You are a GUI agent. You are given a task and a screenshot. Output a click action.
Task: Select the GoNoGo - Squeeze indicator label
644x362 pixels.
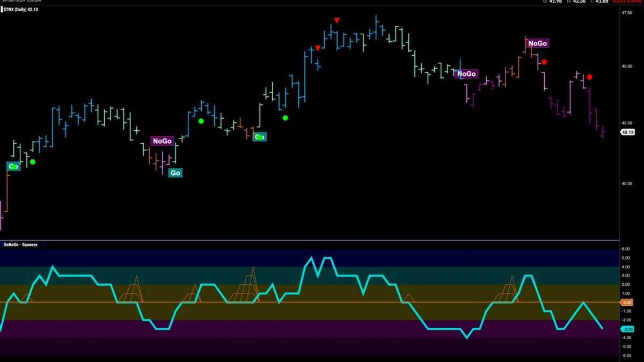[x=19, y=244]
